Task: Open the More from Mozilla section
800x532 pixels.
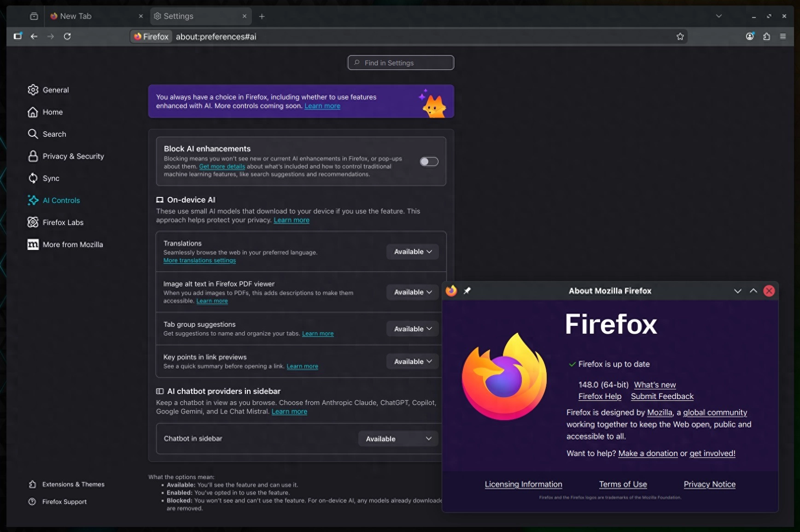Action: point(72,244)
